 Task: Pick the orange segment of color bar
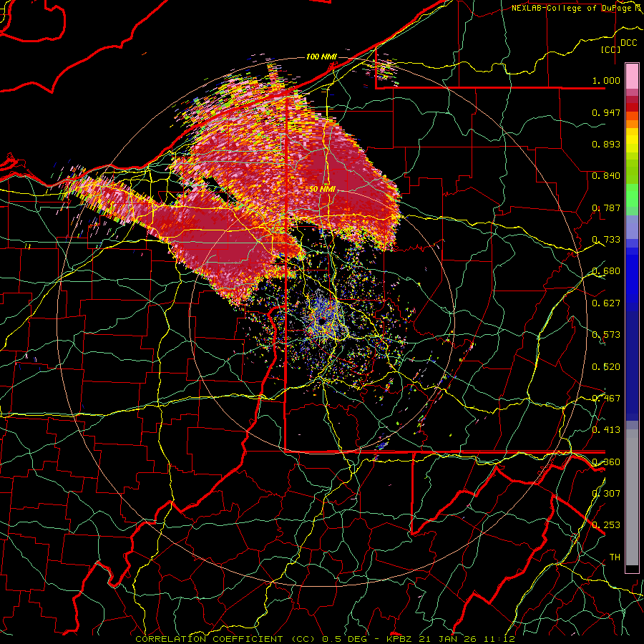coord(632,124)
